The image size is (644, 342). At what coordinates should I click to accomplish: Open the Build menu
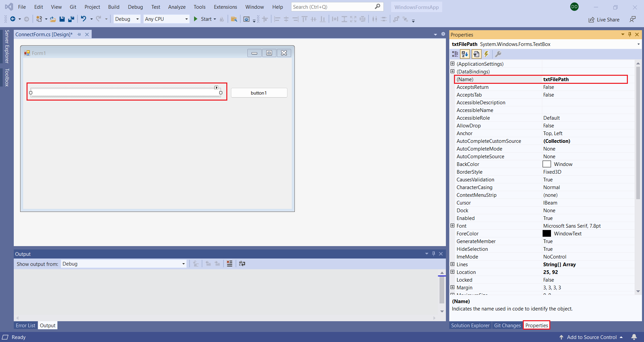tap(113, 7)
